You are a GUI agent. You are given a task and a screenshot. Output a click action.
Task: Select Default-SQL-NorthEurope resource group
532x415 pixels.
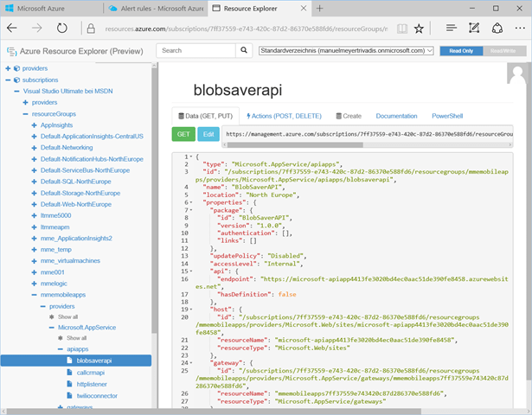75,182
